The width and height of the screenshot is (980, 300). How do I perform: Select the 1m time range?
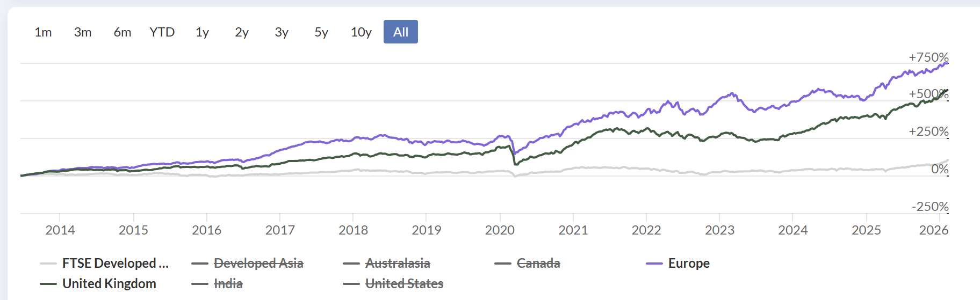(x=43, y=32)
